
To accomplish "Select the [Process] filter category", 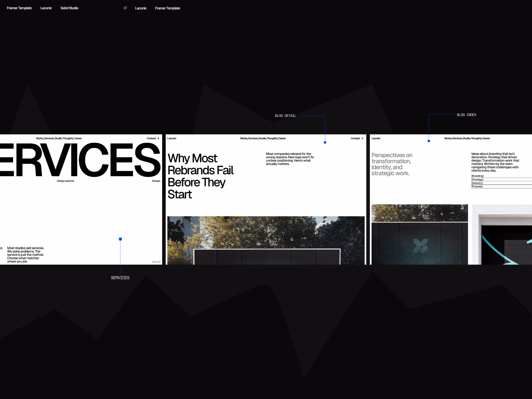I will pos(477,186).
